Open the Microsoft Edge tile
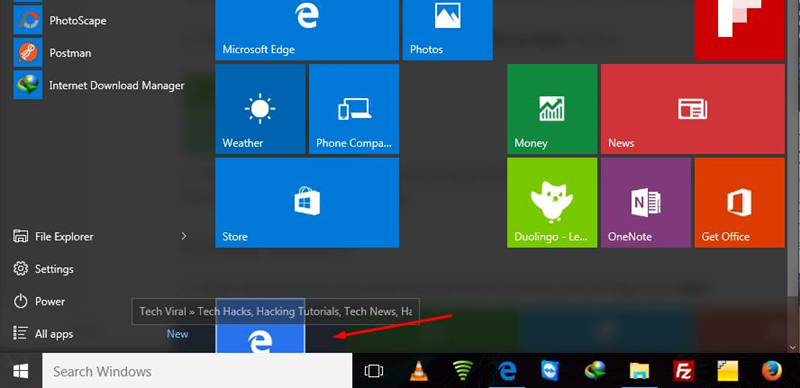 307,30
